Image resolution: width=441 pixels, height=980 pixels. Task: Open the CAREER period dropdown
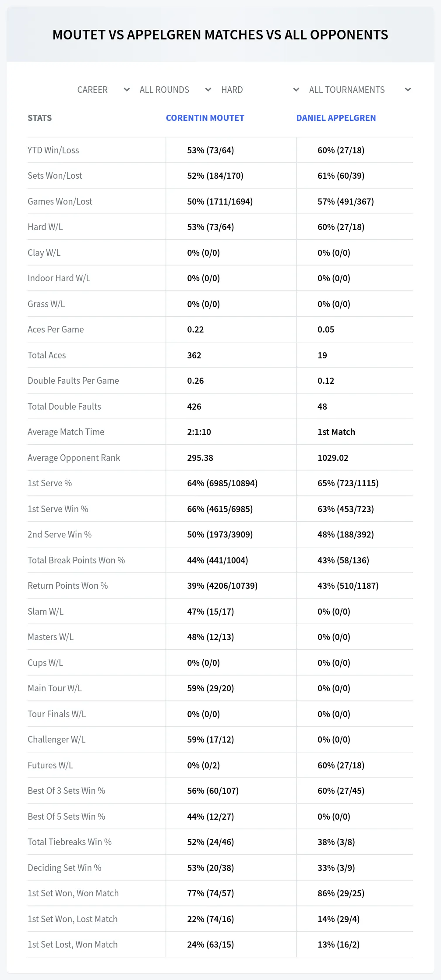coord(103,90)
